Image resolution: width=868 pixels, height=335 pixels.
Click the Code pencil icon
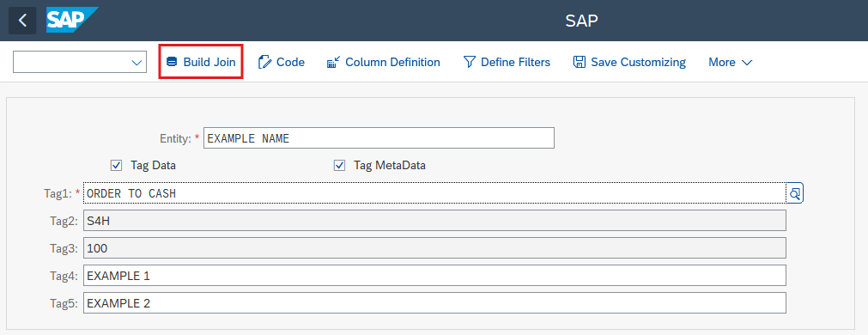coord(264,62)
